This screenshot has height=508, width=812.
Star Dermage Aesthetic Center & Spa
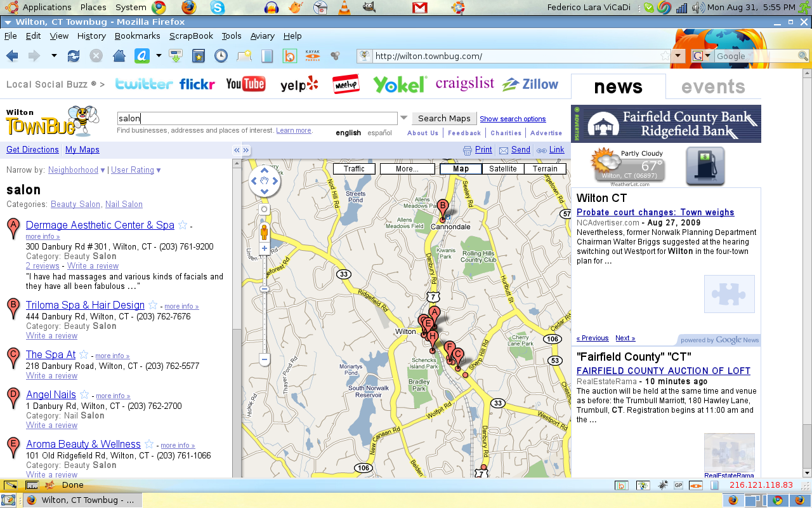[183, 225]
